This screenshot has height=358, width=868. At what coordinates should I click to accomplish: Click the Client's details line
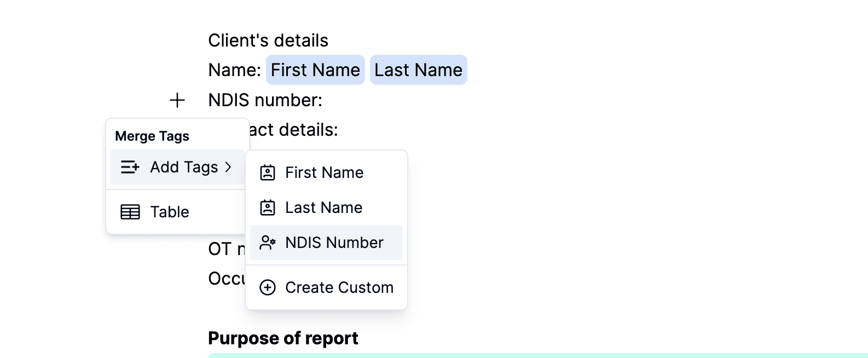tap(268, 41)
